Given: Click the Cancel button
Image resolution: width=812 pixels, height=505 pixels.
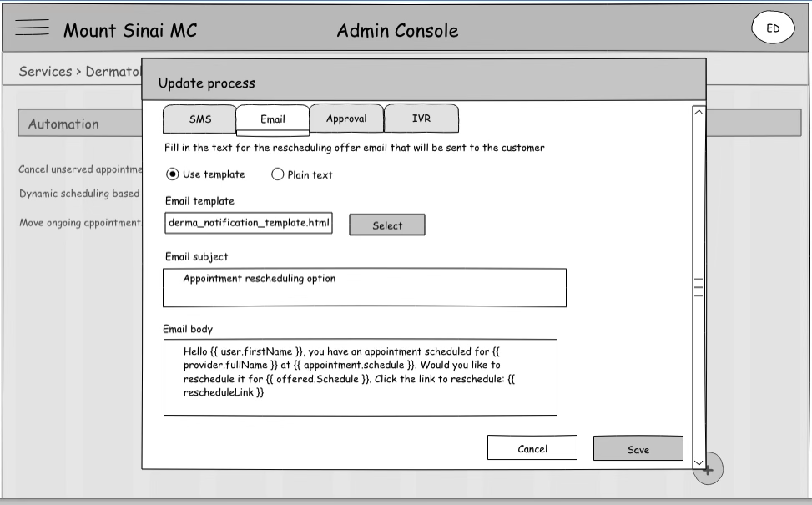Looking at the screenshot, I should click(x=532, y=448).
